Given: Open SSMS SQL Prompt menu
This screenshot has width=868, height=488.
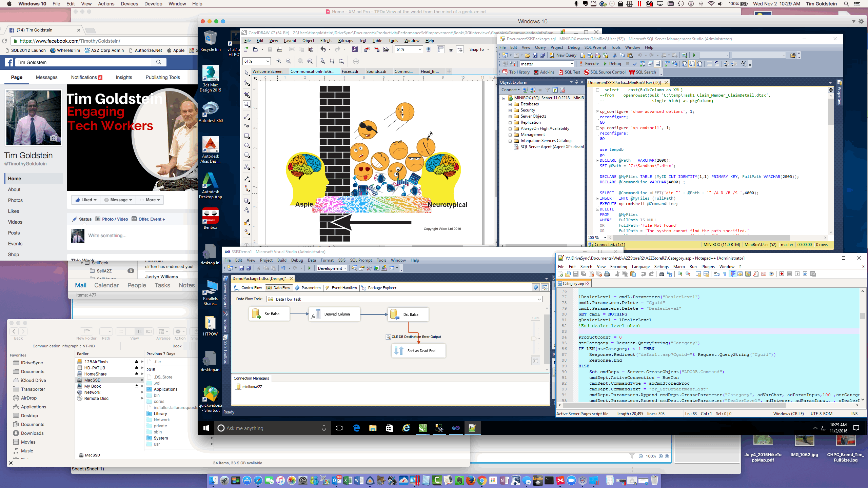Looking at the screenshot, I should [595, 47].
